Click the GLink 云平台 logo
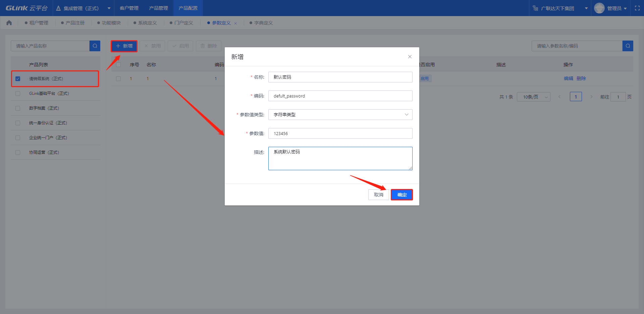Viewport: 644px width, 314px height. click(x=27, y=8)
